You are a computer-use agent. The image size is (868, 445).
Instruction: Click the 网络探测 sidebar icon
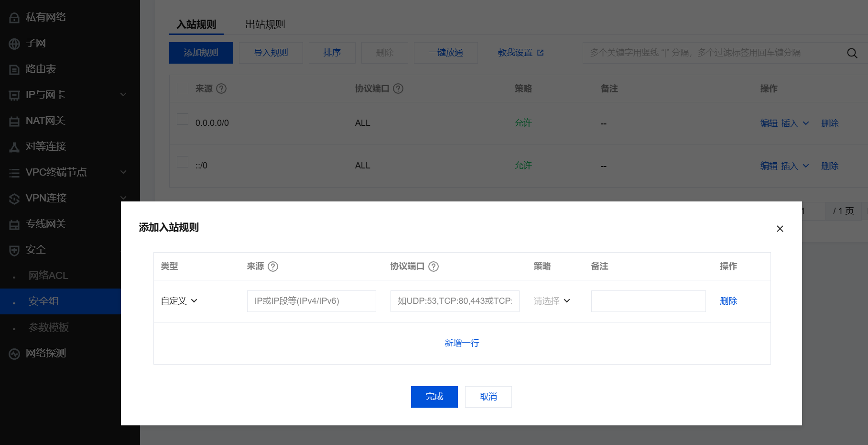[x=14, y=354]
